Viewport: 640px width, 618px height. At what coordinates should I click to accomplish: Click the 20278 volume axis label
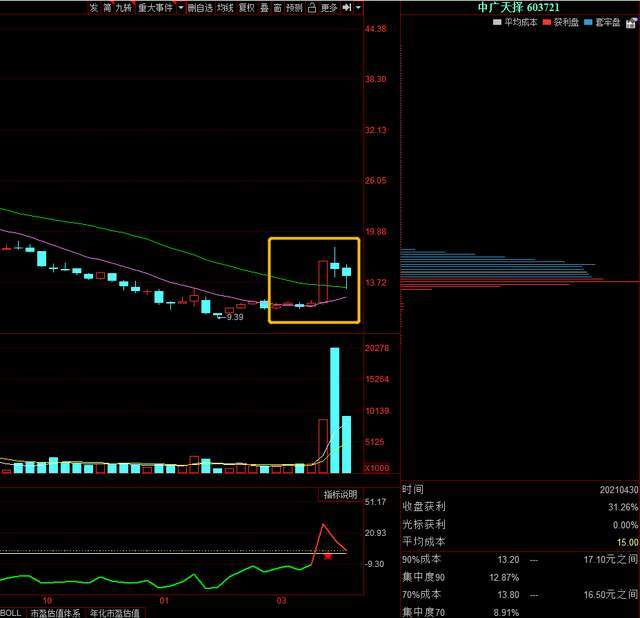[377, 348]
